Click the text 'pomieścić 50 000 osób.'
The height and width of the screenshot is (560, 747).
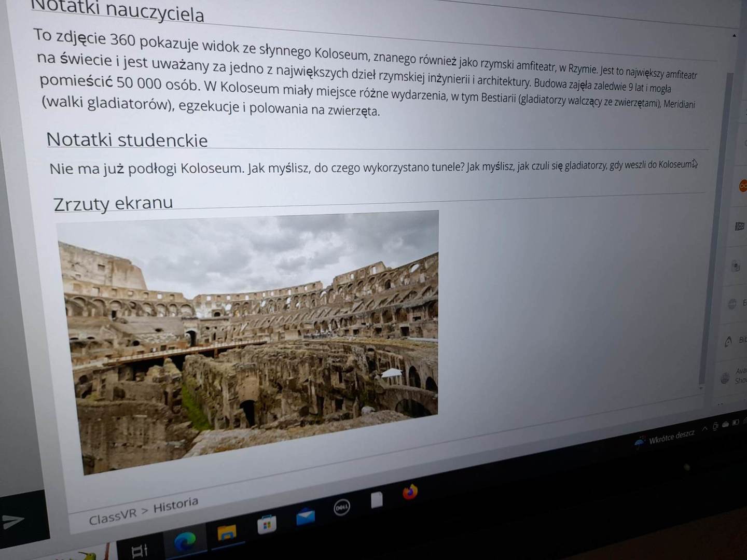[x=119, y=83]
